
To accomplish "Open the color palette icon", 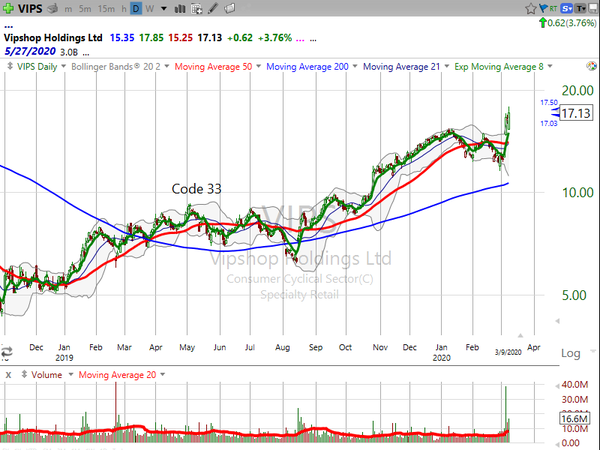I will (x=591, y=66).
